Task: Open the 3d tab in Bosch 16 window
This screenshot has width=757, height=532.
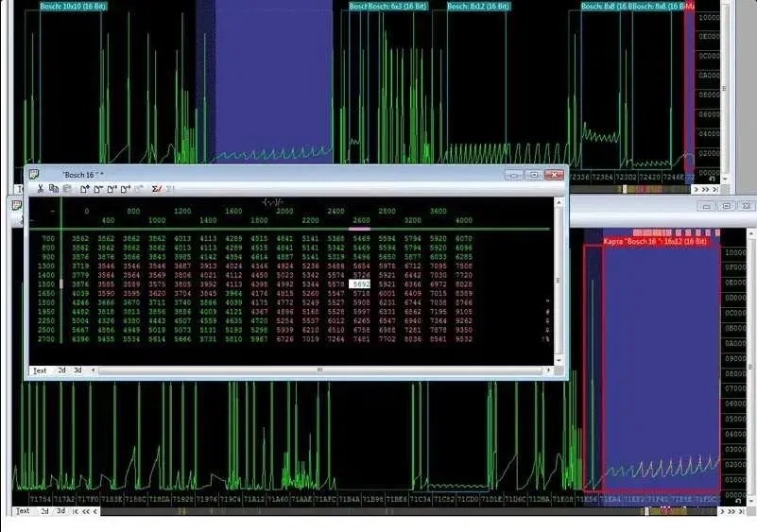Action: click(x=78, y=370)
